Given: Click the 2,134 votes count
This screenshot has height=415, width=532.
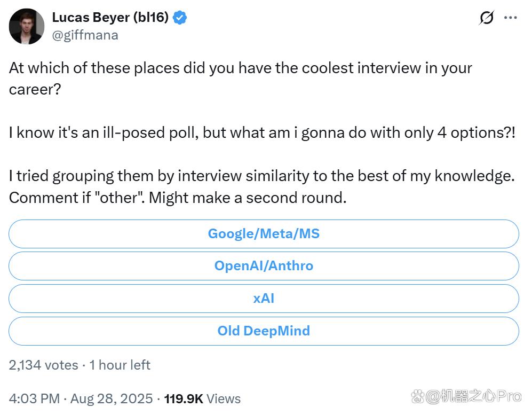Looking at the screenshot, I should coord(43,365).
